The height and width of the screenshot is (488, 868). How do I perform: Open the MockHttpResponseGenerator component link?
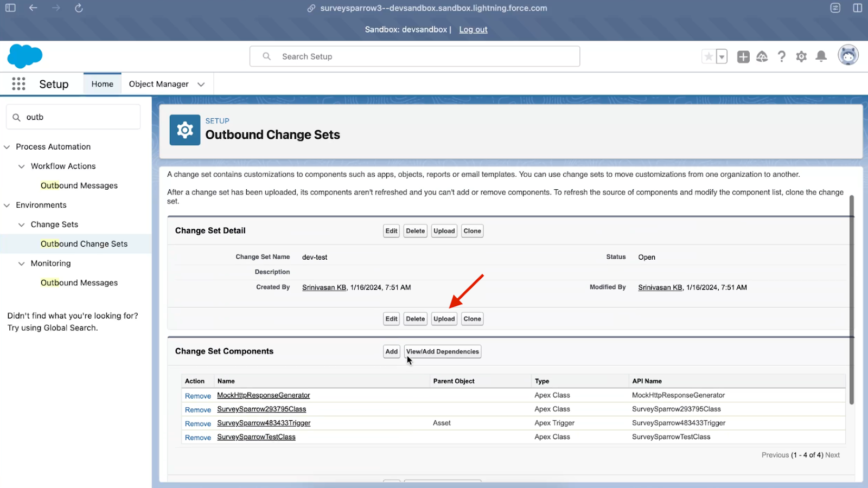point(264,395)
